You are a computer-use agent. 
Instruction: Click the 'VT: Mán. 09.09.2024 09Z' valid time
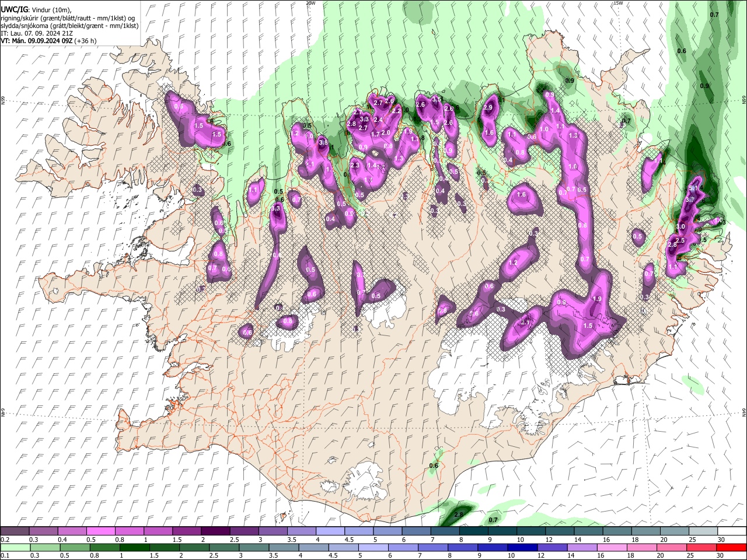point(36,41)
